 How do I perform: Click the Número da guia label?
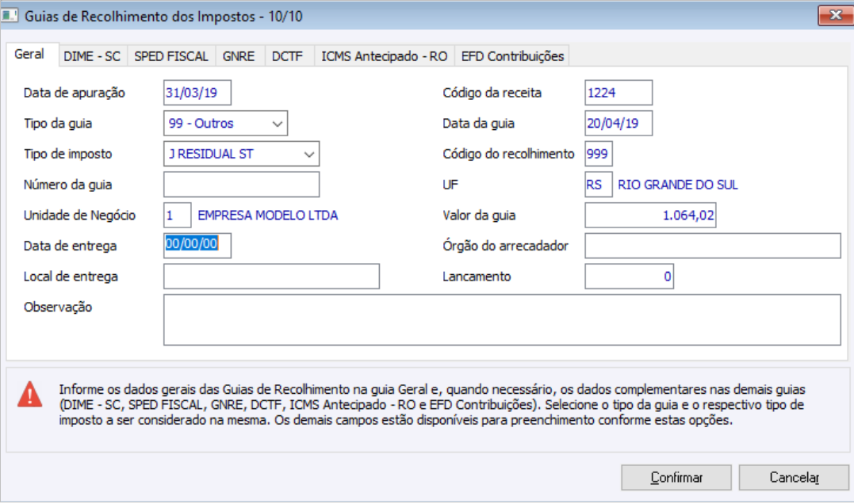pyautogui.click(x=67, y=185)
